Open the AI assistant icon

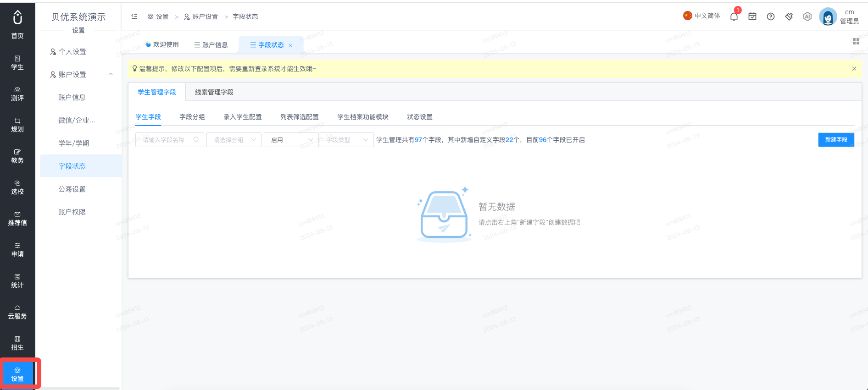[x=807, y=16]
